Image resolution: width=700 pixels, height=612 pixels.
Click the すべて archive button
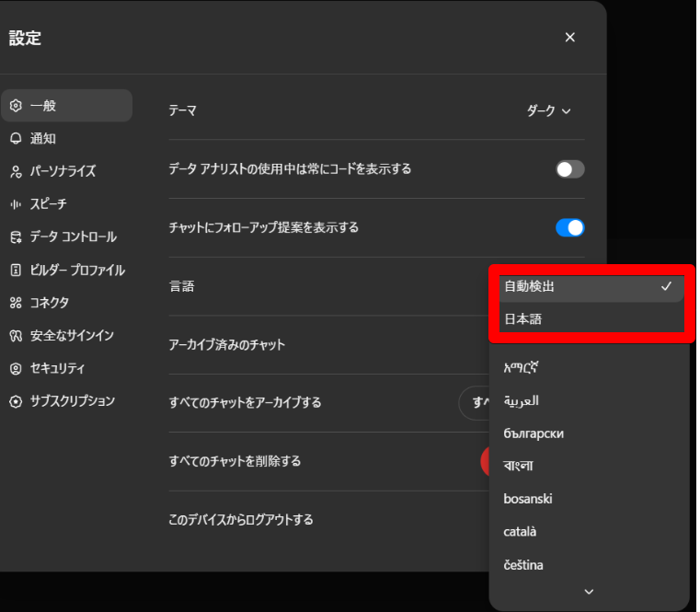point(474,402)
